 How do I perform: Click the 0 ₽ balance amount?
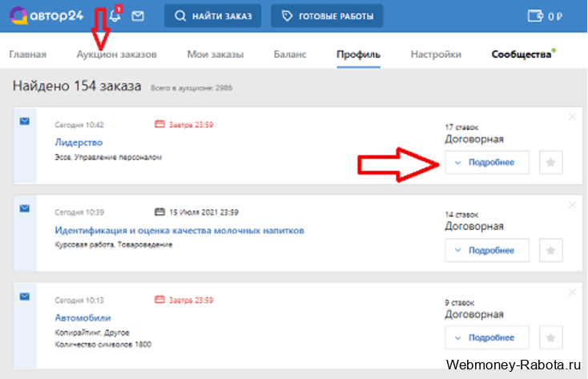point(555,17)
